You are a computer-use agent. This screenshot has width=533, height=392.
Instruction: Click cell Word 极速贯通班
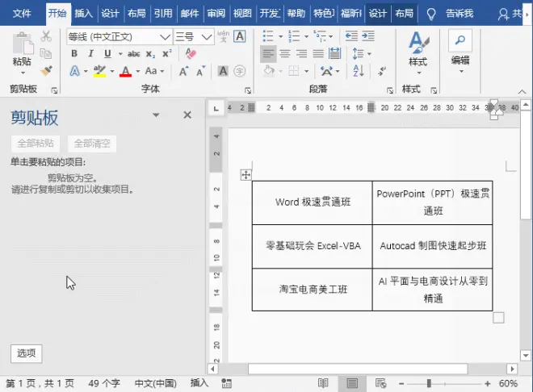click(x=313, y=202)
